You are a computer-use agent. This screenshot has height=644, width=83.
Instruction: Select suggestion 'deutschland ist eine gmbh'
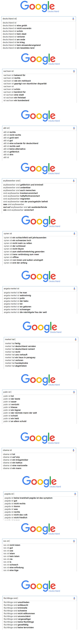[15, 25]
